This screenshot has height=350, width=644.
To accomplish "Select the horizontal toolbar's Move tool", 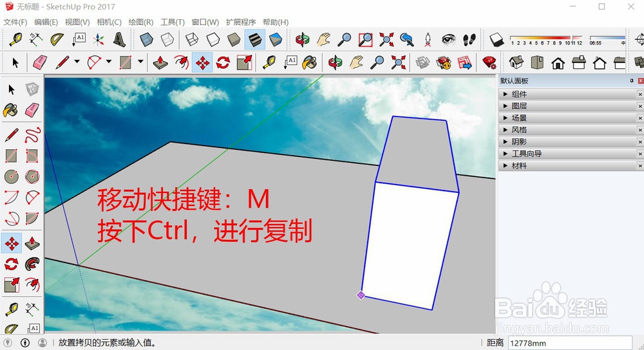I will [x=202, y=63].
